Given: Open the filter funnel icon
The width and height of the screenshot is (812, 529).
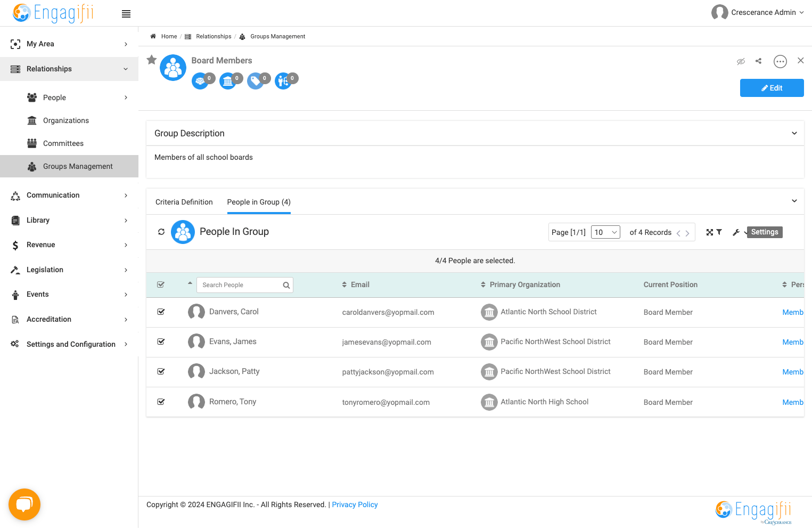Looking at the screenshot, I should tap(719, 232).
